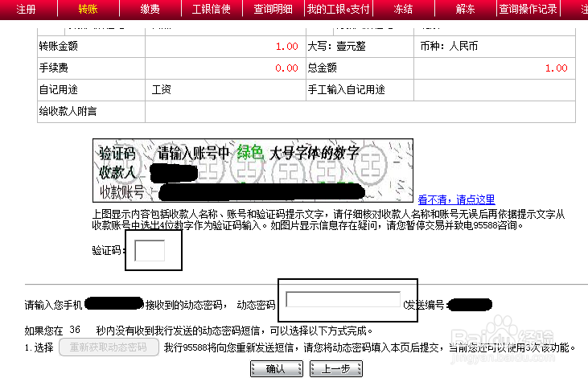Click the 重新获取动态密码 button
This screenshot has width=588, height=378.
(109, 347)
